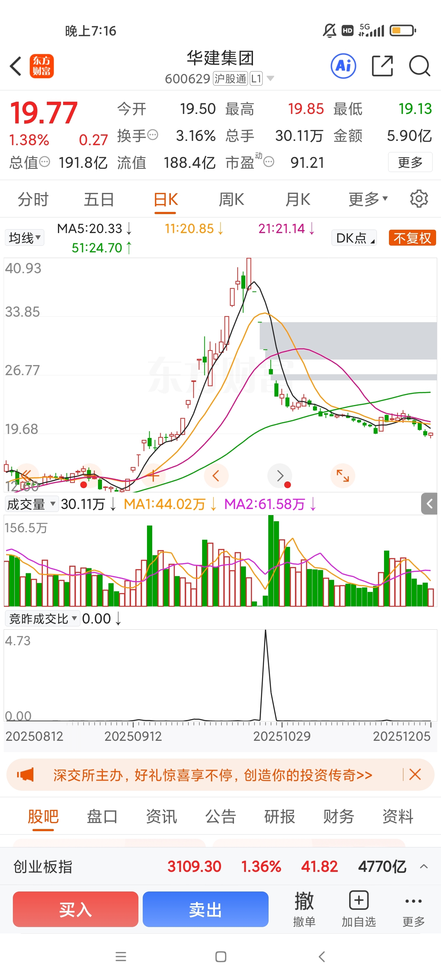Tap the MA5:20.33 indicator value
The image size is (441, 980).
point(94,228)
